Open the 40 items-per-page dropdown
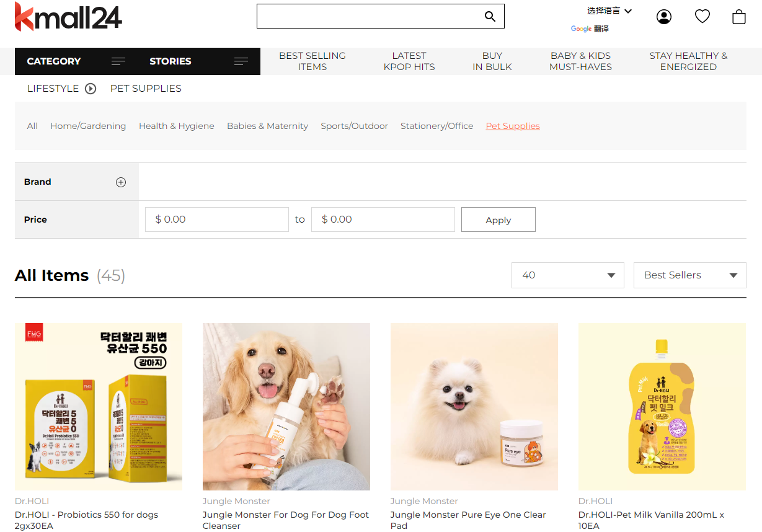 [x=567, y=275]
